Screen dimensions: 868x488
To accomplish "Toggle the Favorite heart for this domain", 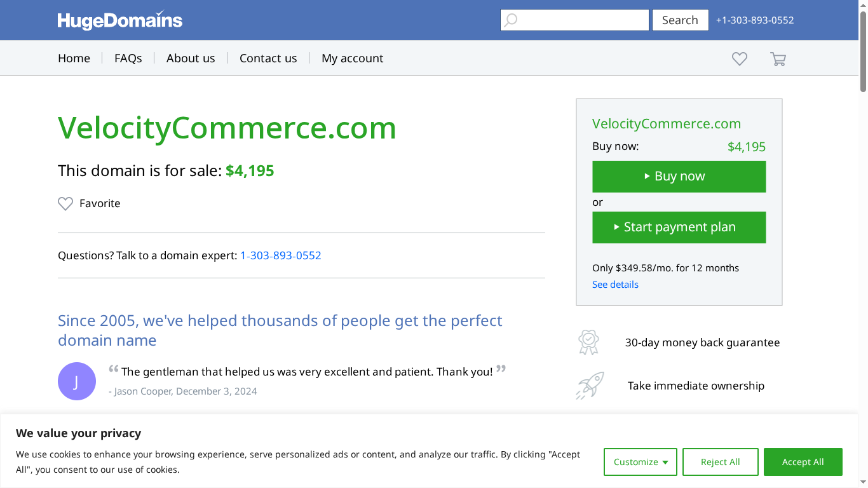I will (x=65, y=203).
